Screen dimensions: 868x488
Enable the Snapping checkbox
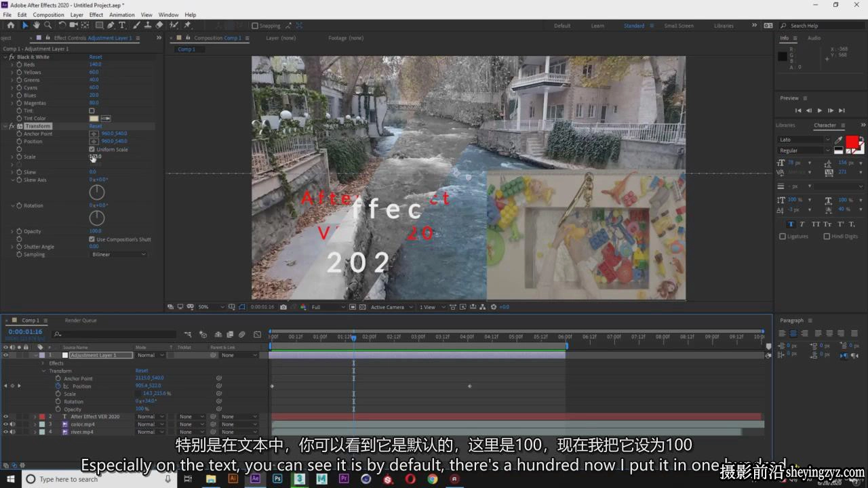[255, 26]
